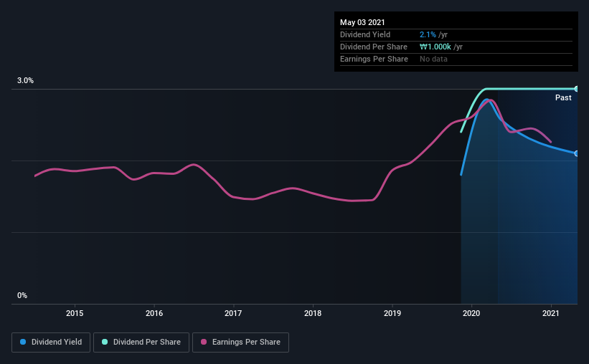This screenshot has height=364, width=589.
Task: Select the 2018 label on the x-axis
Action: click(313, 313)
